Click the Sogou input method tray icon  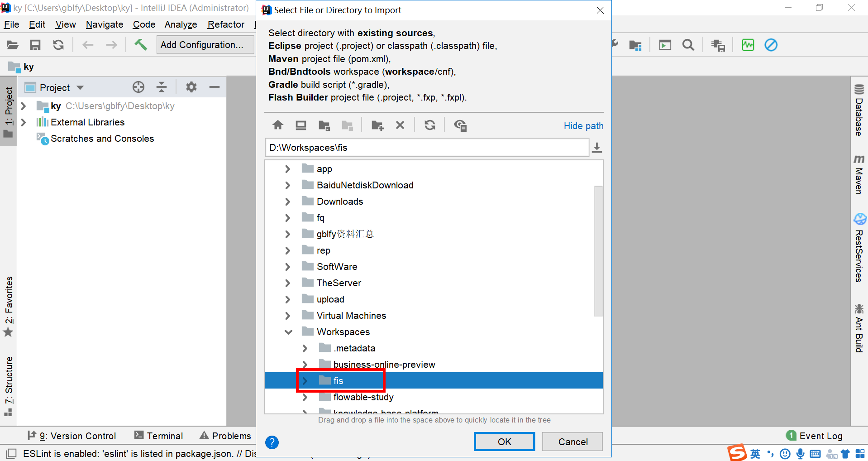coord(737,453)
